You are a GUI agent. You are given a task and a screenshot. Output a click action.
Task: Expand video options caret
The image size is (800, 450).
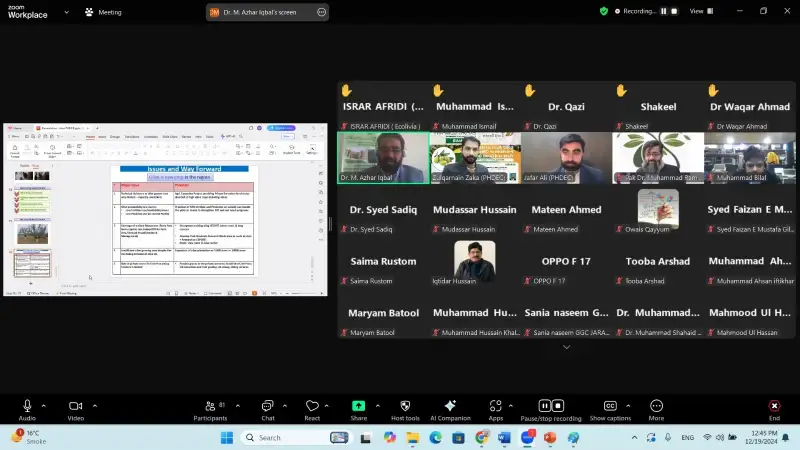tap(95, 406)
